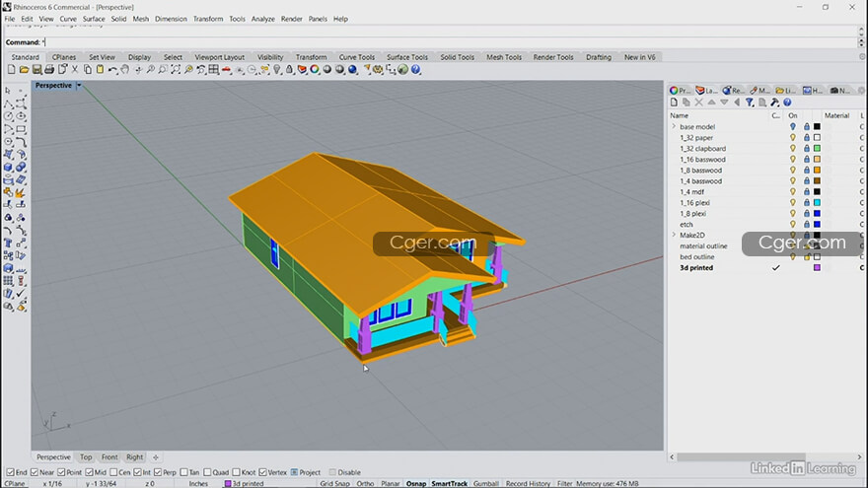The width and height of the screenshot is (868, 488).
Task: Click the Print icon in Standard toolbar
Action: pos(50,70)
